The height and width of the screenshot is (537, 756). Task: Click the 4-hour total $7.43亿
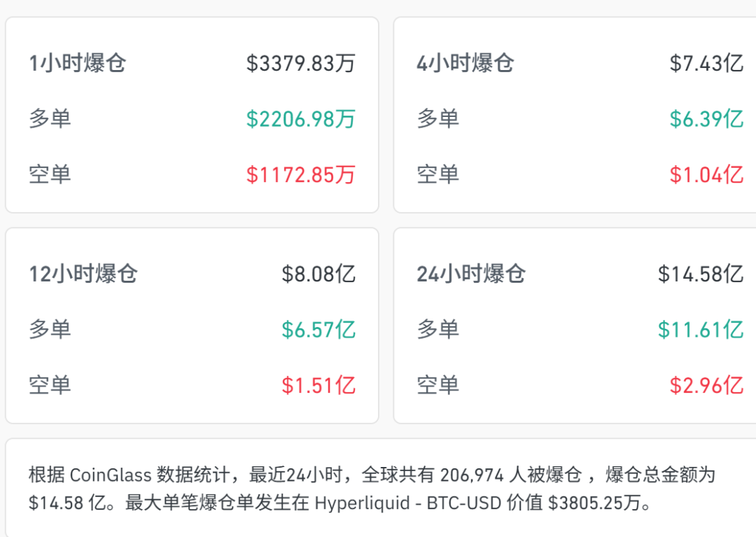point(706,63)
